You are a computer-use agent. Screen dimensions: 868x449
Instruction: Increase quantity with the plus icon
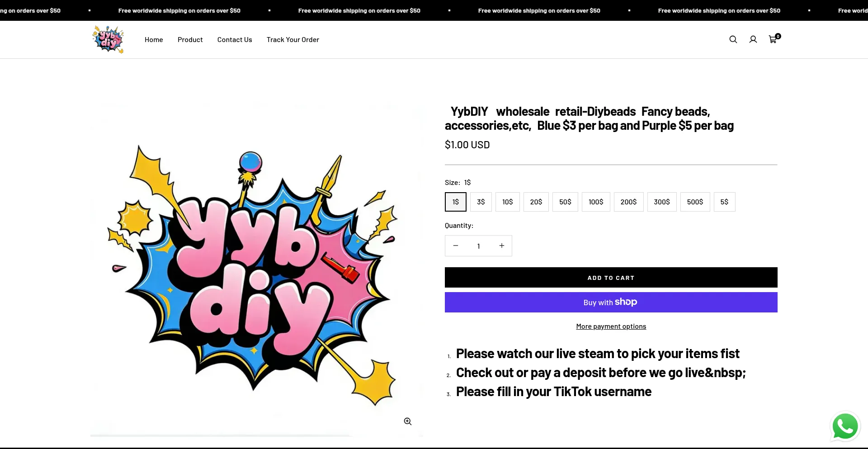pyautogui.click(x=501, y=246)
